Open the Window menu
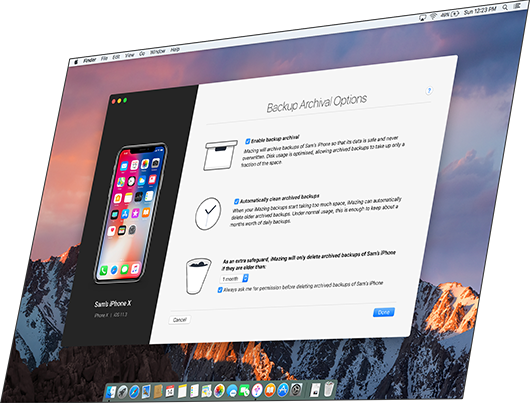Viewport: 530px width, 403px height. pyautogui.click(x=158, y=51)
